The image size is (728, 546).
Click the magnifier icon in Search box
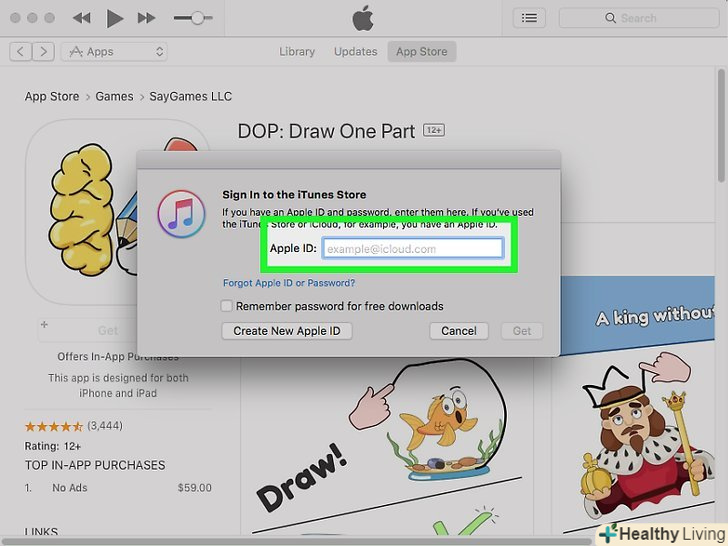click(611, 18)
